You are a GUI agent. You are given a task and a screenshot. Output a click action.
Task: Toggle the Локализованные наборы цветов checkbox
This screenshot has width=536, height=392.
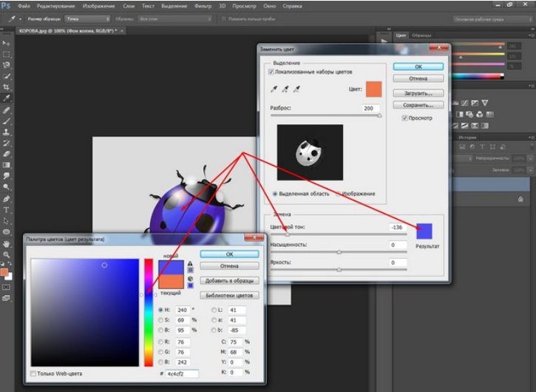(x=271, y=72)
